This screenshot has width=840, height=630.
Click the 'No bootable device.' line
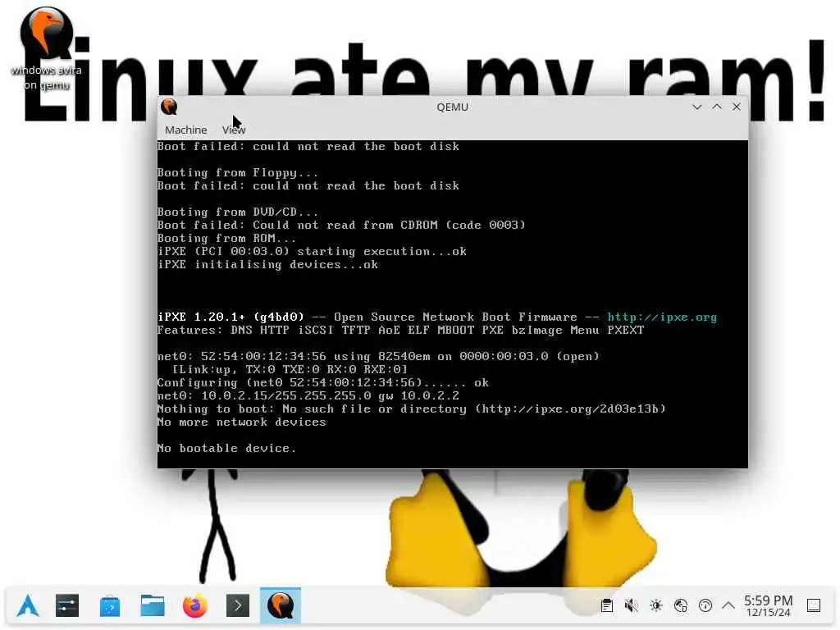[226, 448]
